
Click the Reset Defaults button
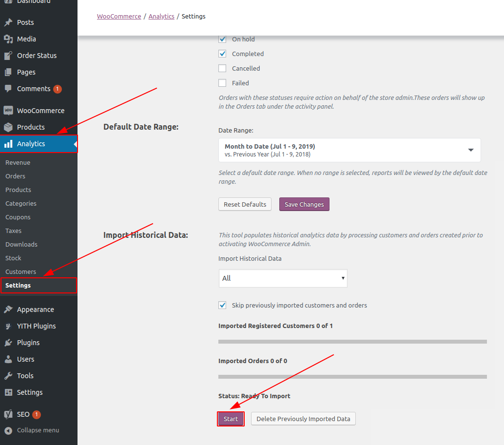pos(245,204)
